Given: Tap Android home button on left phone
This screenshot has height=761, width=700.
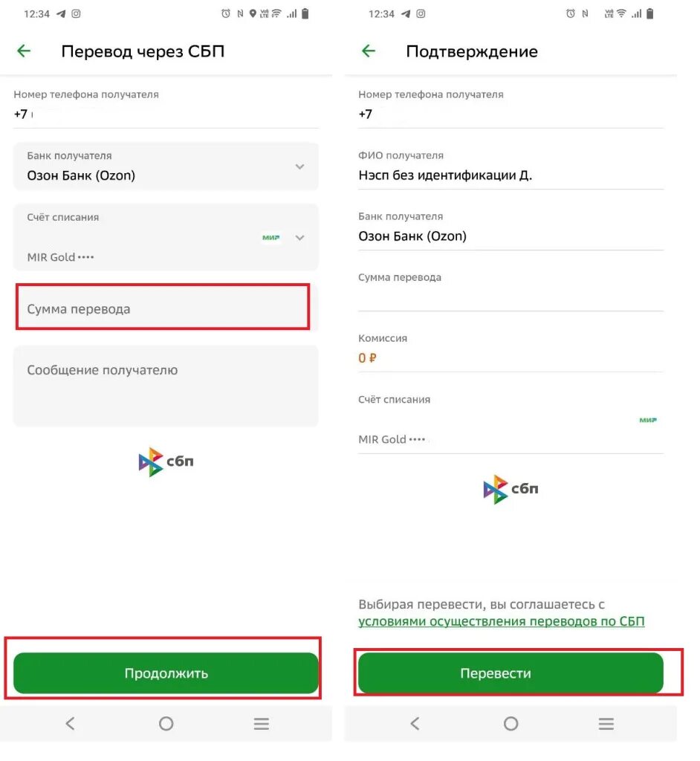Looking at the screenshot, I should (x=166, y=724).
